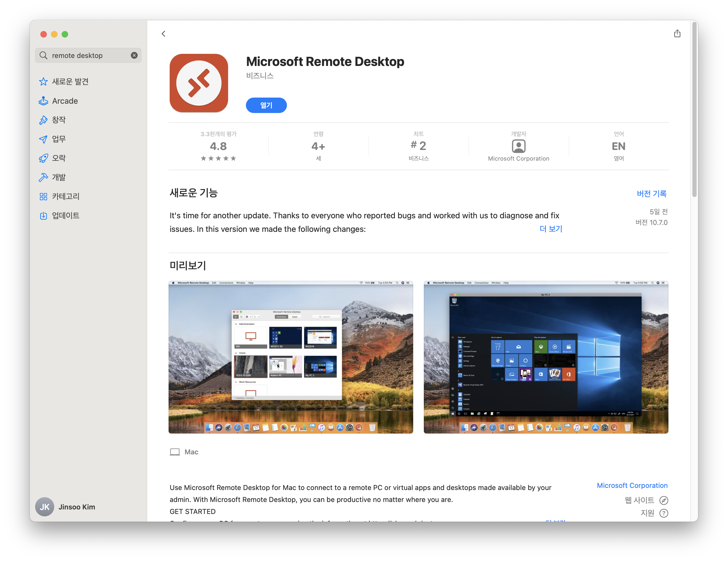Click the back chevron arrow

(x=163, y=34)
